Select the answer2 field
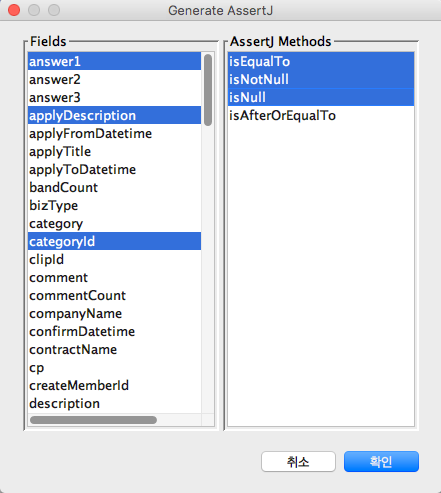 pos(114,80)
